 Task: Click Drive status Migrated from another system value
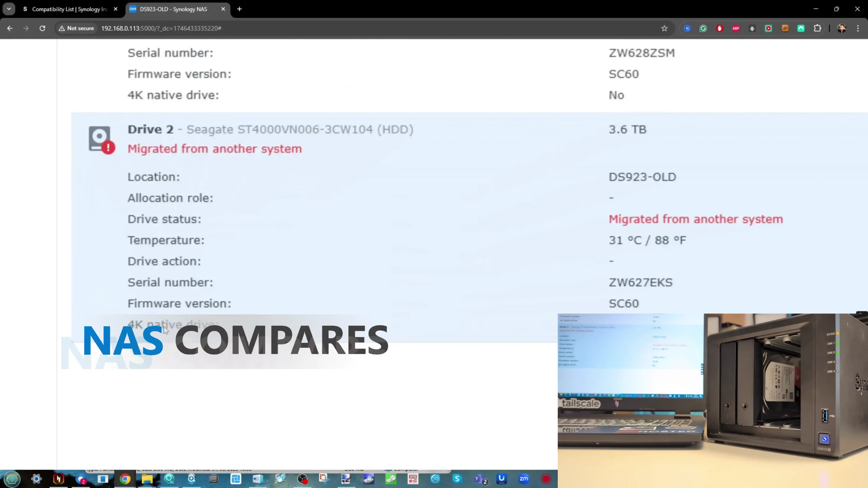696,219
